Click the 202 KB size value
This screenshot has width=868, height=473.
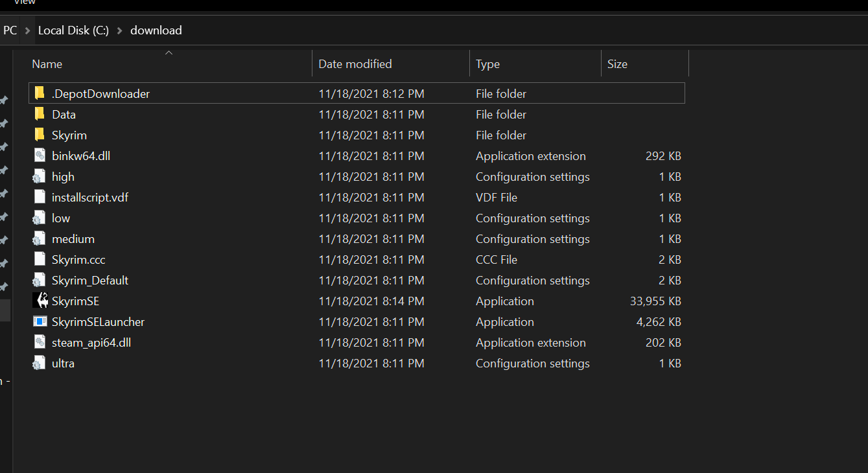(663, 343)
